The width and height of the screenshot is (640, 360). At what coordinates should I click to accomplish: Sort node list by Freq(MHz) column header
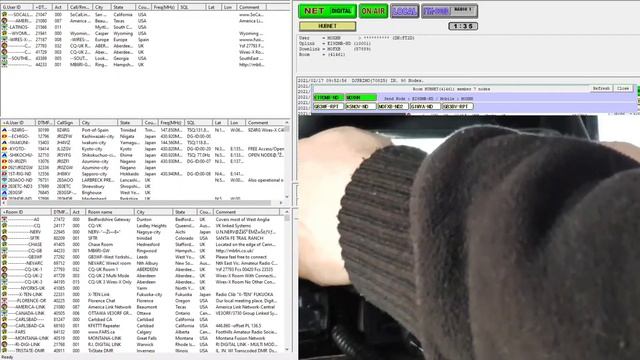point(171,122)
